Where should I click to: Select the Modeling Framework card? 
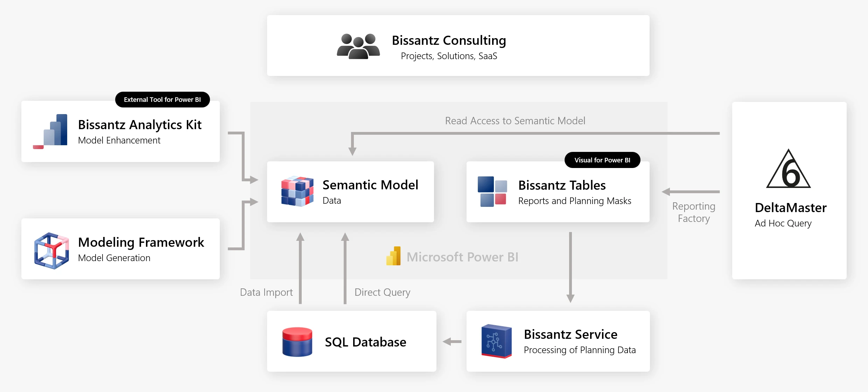pos(120,249)
